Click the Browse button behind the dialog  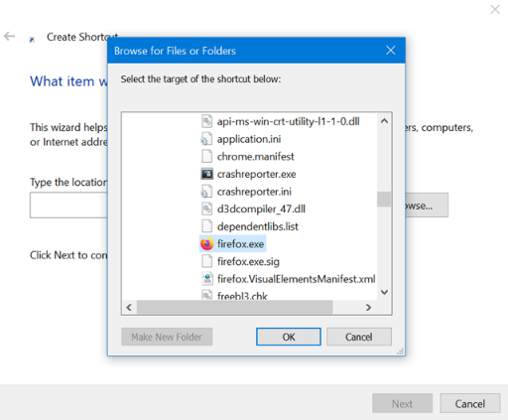(x=427, y=206)
